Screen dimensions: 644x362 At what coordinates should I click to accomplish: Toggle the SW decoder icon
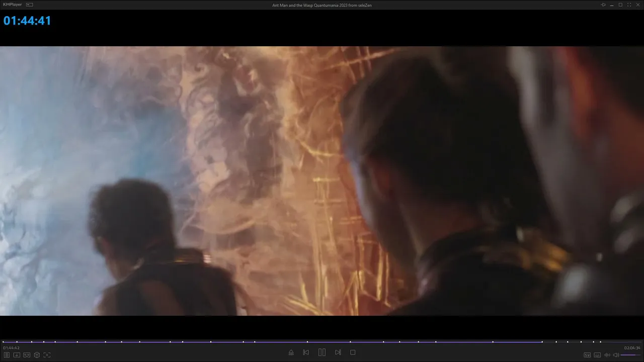[587, 355]
